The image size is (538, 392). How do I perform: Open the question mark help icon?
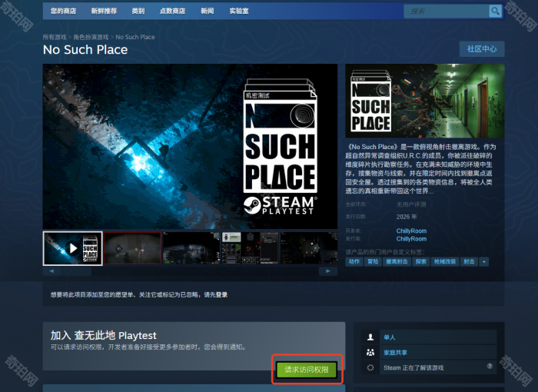tap(490, 367)
